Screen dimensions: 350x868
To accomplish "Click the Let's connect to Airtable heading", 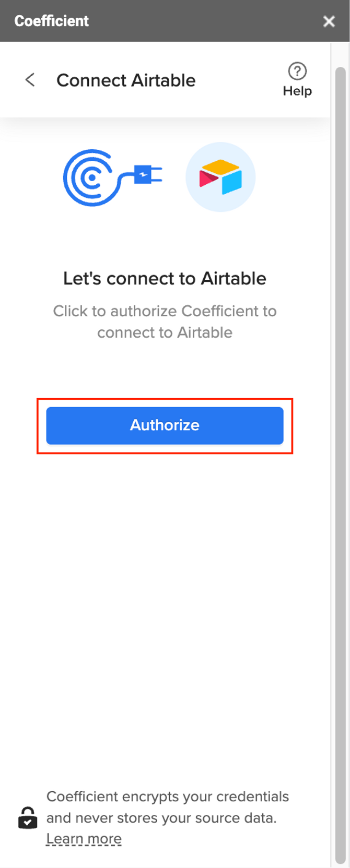I will (x=165, y=278).
